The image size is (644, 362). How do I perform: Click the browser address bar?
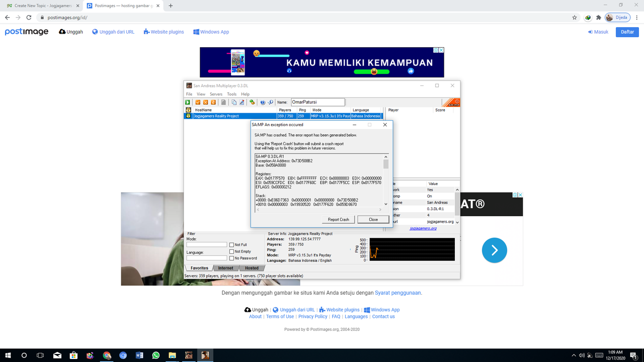[302, 17]
